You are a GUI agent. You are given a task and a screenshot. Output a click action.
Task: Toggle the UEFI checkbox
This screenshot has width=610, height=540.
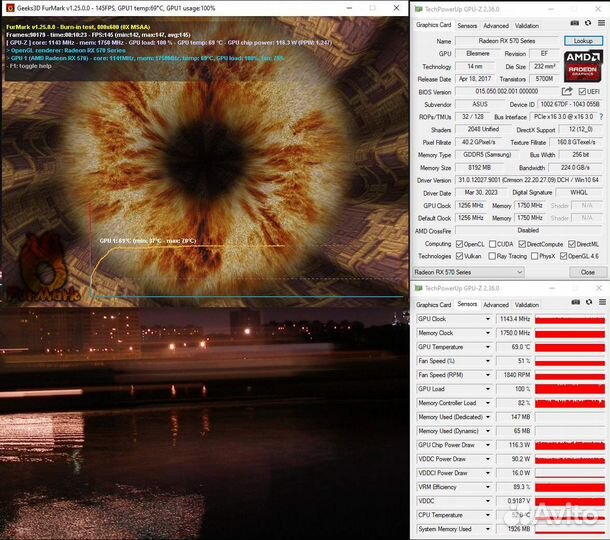click(582, 91)
